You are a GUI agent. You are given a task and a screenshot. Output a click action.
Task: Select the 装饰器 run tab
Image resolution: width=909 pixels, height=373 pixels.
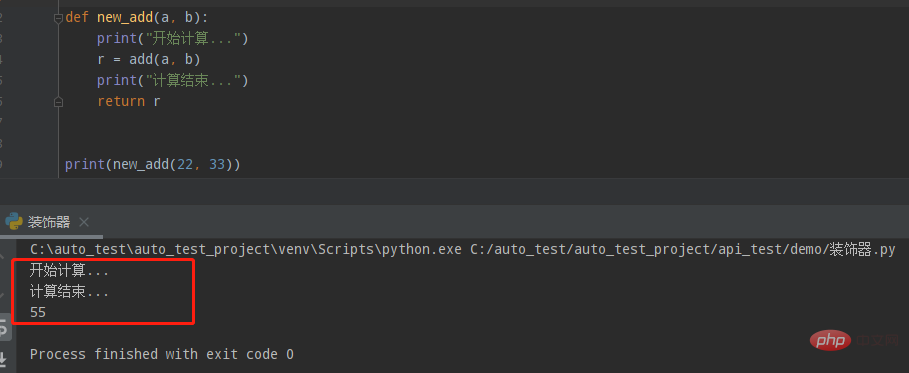pos(49,222)
